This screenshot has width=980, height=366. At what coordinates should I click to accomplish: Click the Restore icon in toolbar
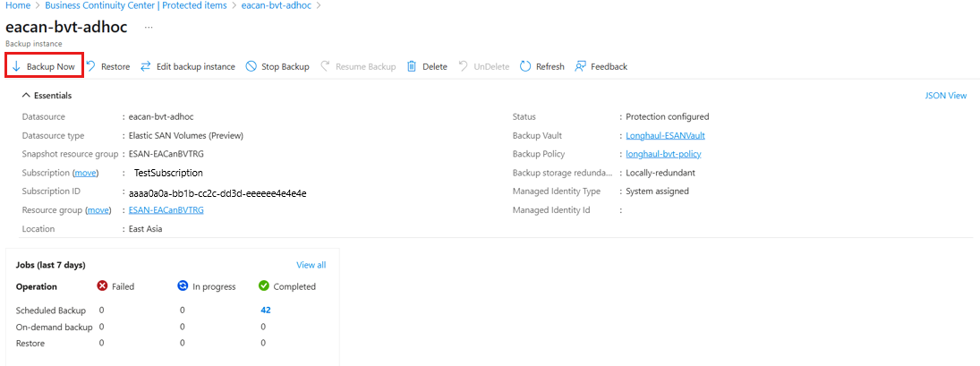(90, 66)
